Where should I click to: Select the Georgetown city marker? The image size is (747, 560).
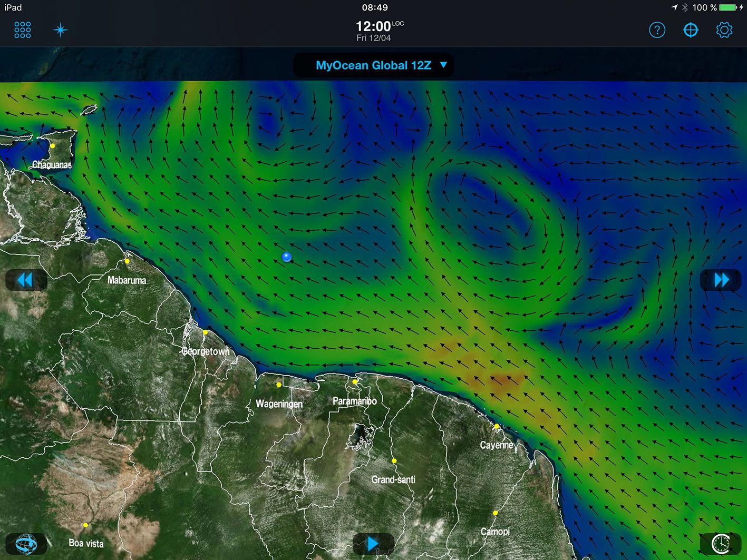206,332
